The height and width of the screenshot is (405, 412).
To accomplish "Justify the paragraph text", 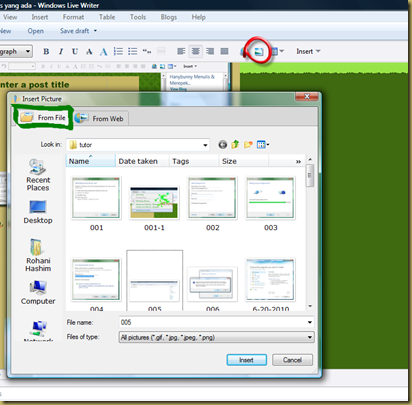I will click(224, 51).
